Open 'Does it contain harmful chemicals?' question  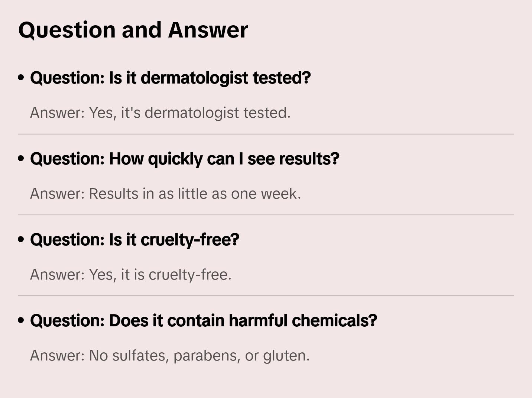[204, 320]
